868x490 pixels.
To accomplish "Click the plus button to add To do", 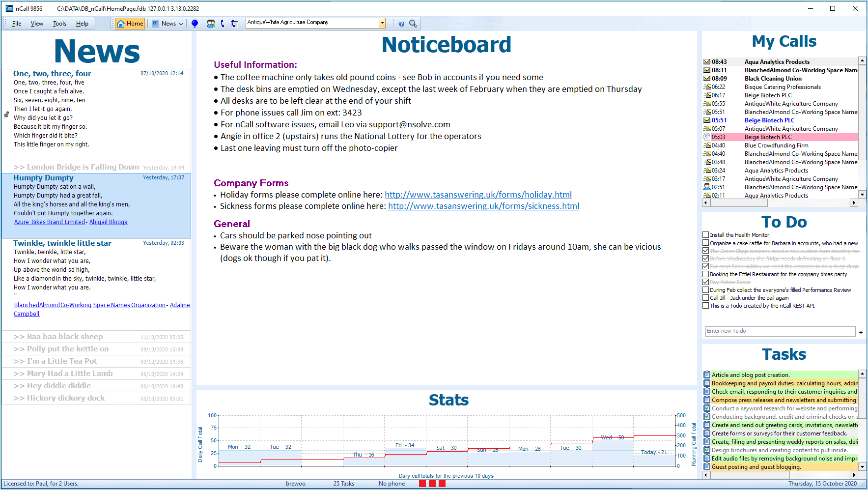I will click(861, 332).
